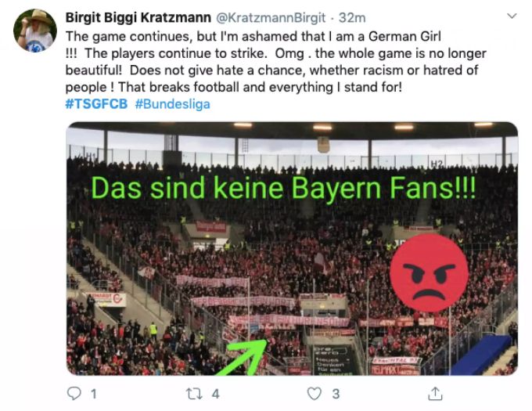Click the @KratzmannBirgit handle
Viewport: 532px width, 411px height.
click(x=271, y=18)
